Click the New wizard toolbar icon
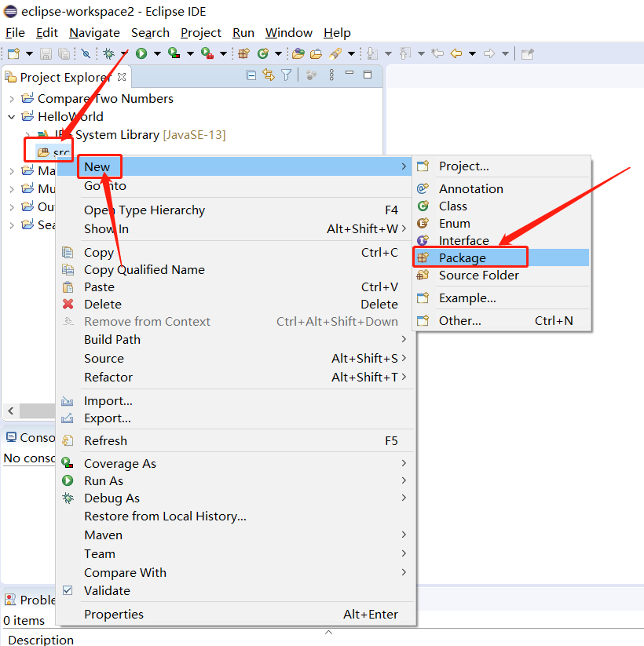The height and width of the screenshot is (646, 644). (x=13, y=53)
